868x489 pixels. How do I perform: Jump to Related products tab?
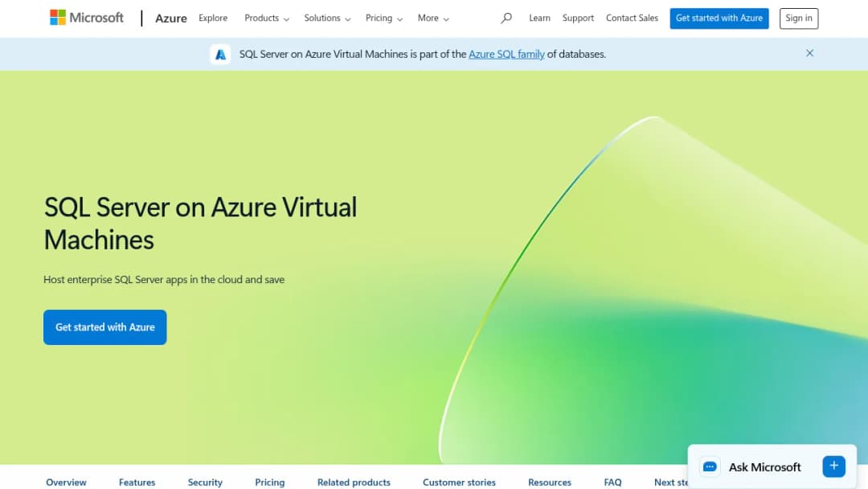[354, 483]
